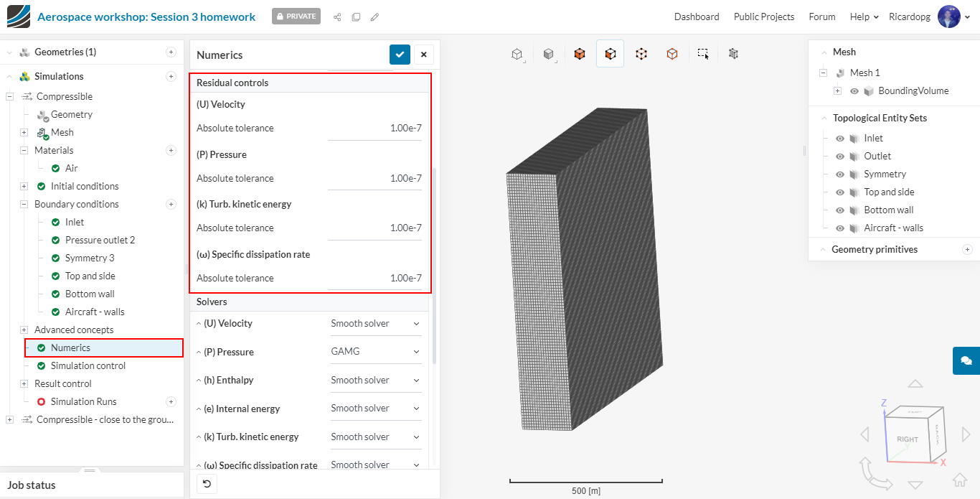Confirm Numerics settings with checkmark button
The height and width of the screenshot is (499, 980).
point(400,55)
